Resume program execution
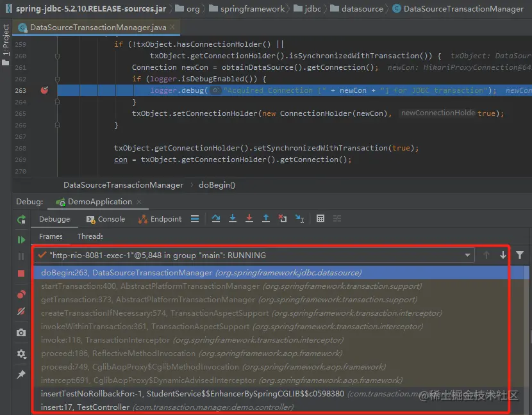Image resolution: width=532 pixels, height=415 pixels. tap(21, 240)
